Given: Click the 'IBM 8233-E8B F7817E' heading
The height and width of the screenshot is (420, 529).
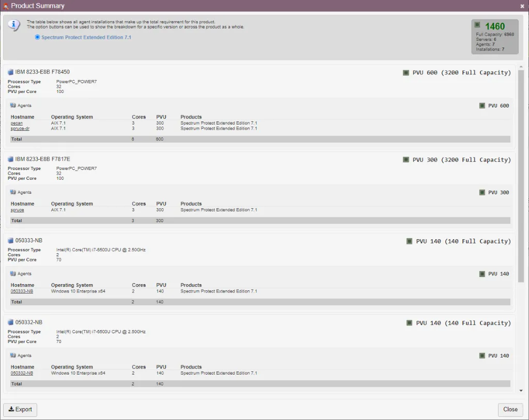Looking at the screenshot, I should click(x=42, y=159).
